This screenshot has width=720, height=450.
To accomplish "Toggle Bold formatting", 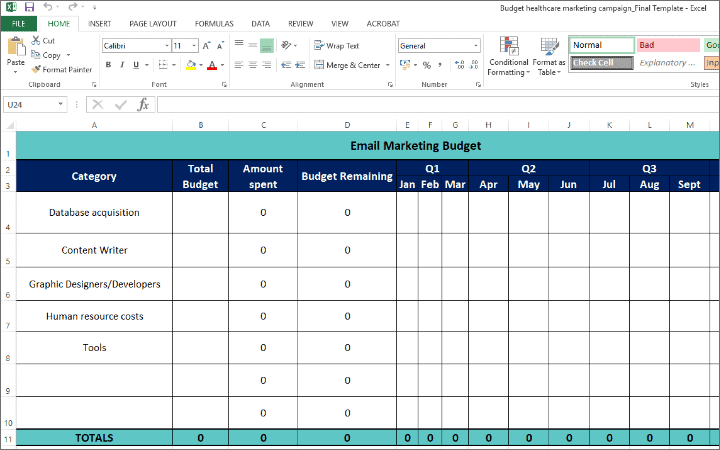I will click(x=108, y=65).
